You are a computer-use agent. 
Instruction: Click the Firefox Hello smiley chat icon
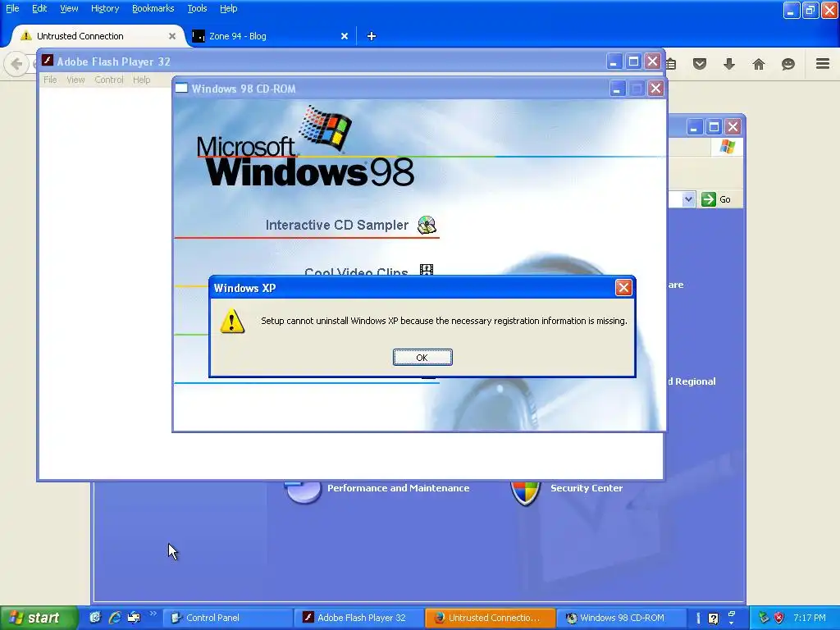coord(788,64)
